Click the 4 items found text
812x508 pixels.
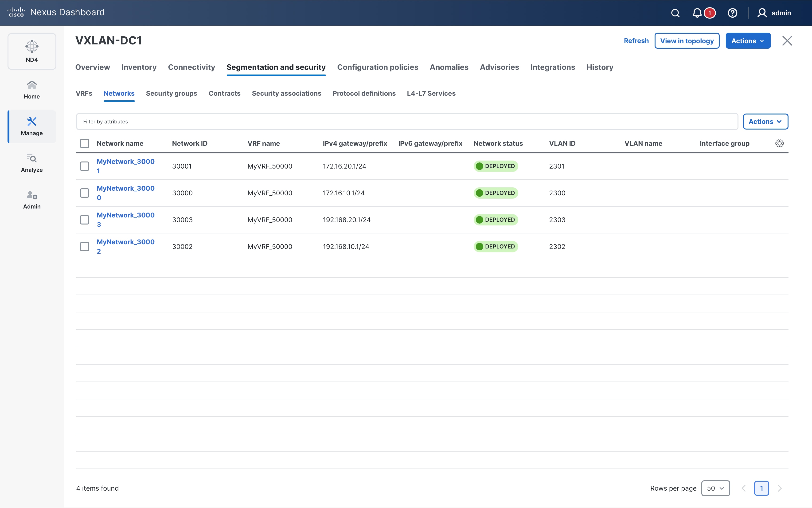point(97,488)
